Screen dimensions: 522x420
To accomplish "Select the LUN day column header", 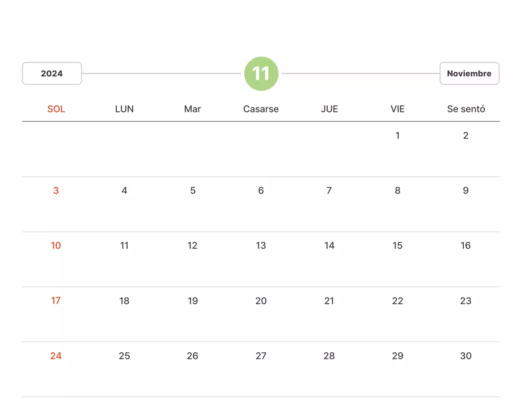I will pyautogui.click(x=124, y=109).
